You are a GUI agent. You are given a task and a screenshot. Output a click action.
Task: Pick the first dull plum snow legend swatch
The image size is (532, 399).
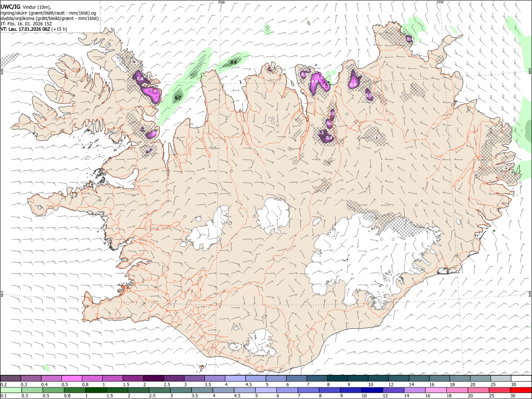[x=11, y=379]
